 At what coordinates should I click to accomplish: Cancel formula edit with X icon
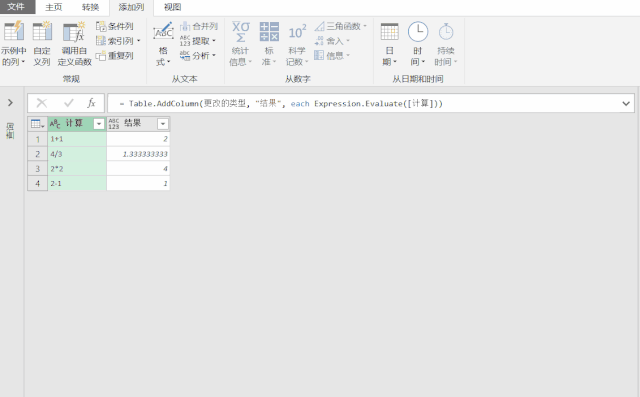42,103
